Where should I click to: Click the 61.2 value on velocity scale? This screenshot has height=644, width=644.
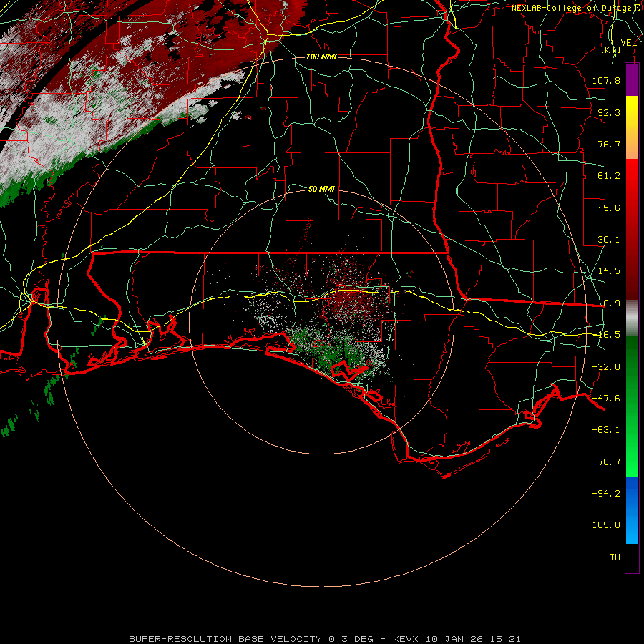pos(609,176)
